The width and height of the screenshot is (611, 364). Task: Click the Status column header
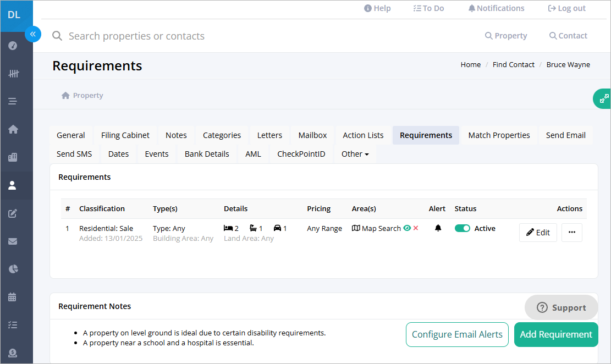pyautogui.click(x=465, y=208)
